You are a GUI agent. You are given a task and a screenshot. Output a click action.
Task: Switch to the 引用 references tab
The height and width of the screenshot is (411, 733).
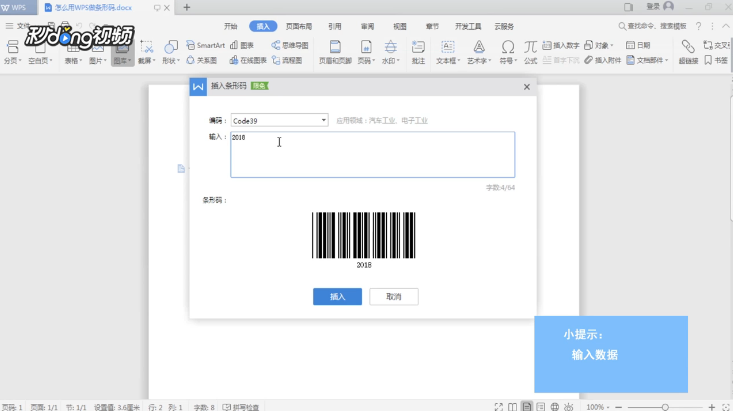(335, 27)
